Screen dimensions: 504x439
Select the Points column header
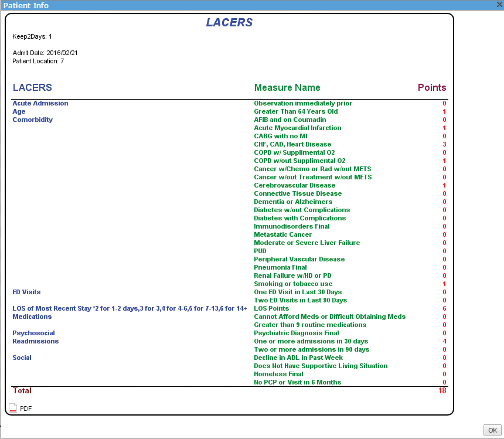point(431,88)
